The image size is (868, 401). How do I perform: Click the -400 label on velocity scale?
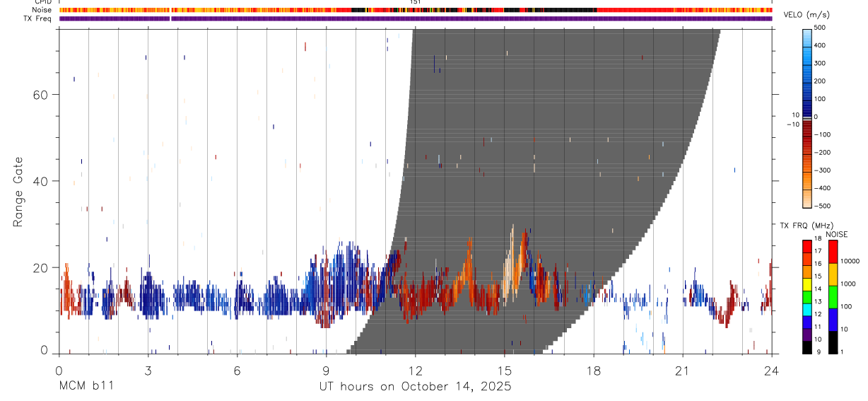[x=821, y=188]
